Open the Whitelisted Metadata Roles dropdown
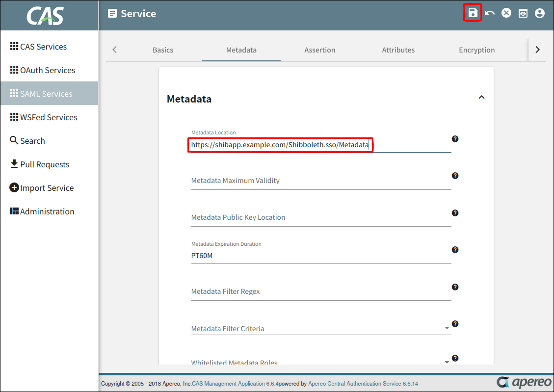Screen dimensions: 554x392 click(447, 362)
